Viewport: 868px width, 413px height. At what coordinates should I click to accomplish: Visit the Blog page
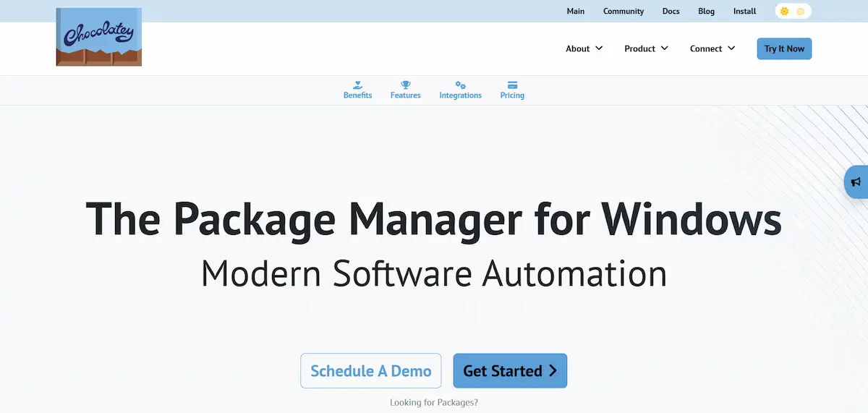pyautogui.click(x=706, y=11)
